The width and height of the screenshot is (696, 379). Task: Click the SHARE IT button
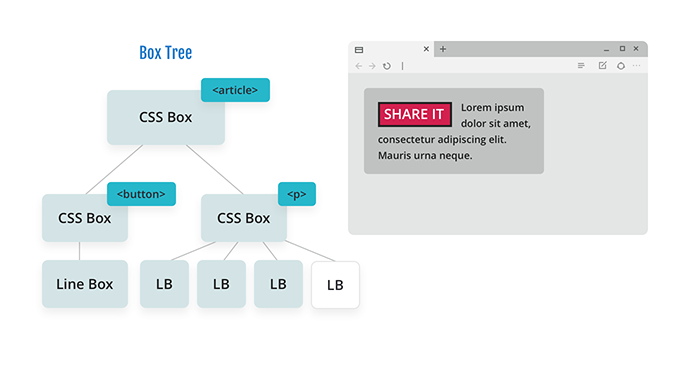(x=415, y=114)
